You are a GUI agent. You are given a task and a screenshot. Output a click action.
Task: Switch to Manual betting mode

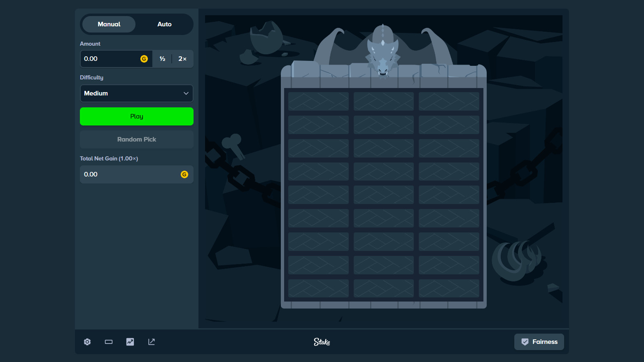pos(109,24)
